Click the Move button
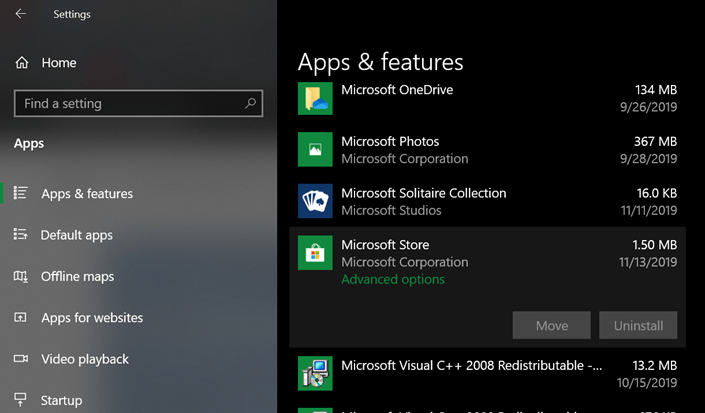 tap(552, 325)
